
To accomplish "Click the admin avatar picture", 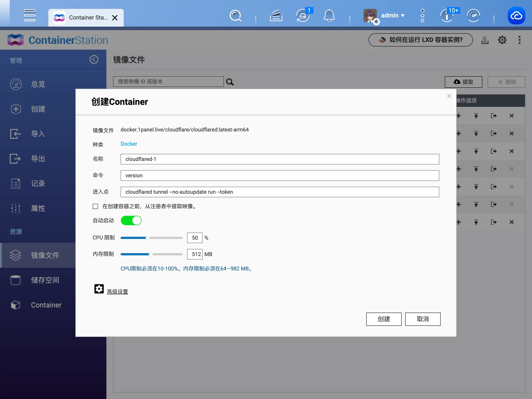I will click(370, 16).
